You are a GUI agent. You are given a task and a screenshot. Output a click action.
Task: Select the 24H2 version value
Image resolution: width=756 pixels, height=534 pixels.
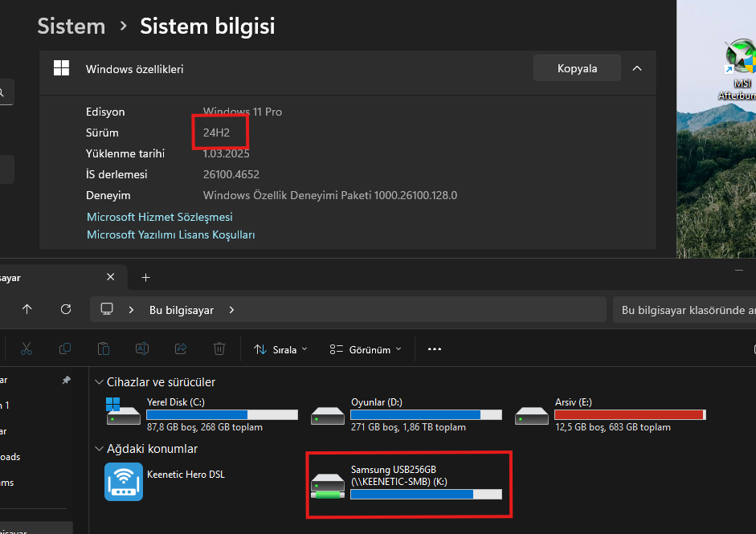pyautogui.click(x=216, y=132)
